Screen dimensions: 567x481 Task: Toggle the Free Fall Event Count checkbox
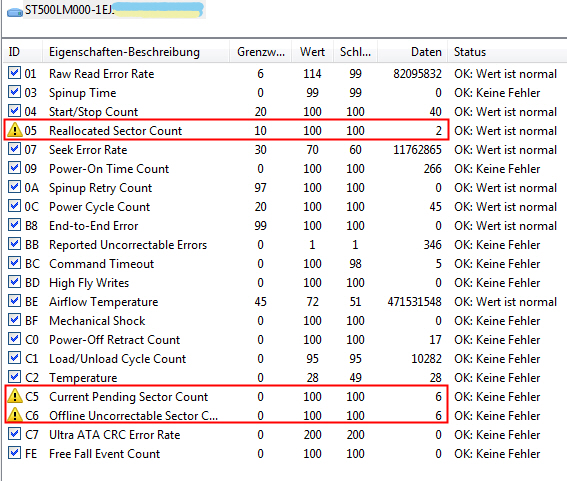tap(14, 452)
